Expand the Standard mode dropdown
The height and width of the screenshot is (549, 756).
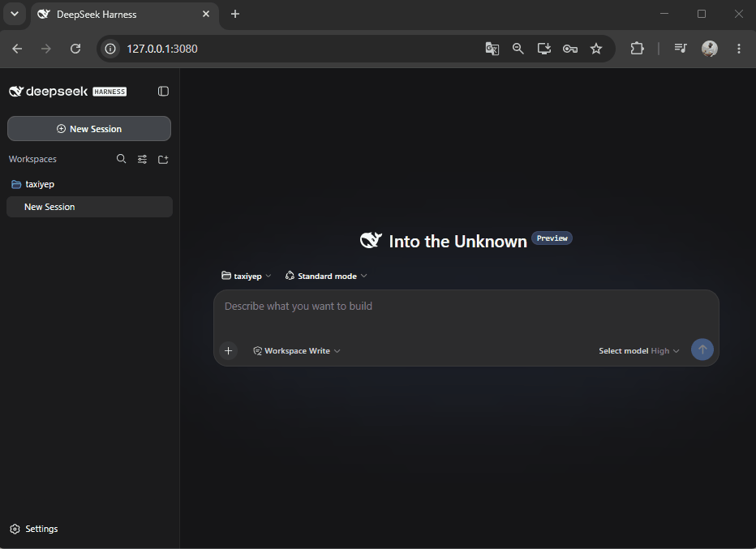coord(326,276)
